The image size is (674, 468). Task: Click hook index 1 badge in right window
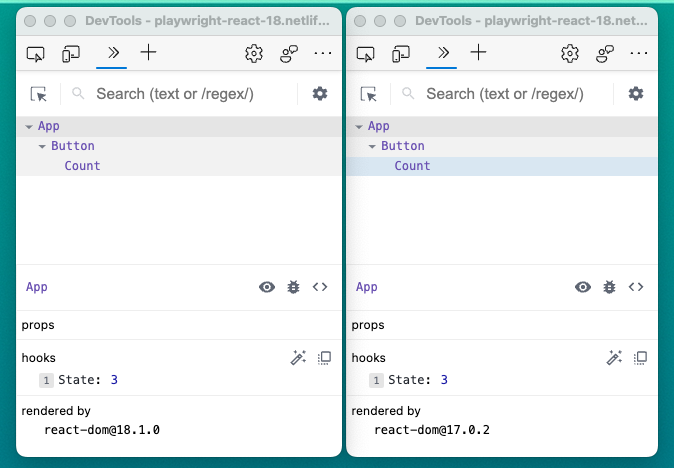[377, 380]
